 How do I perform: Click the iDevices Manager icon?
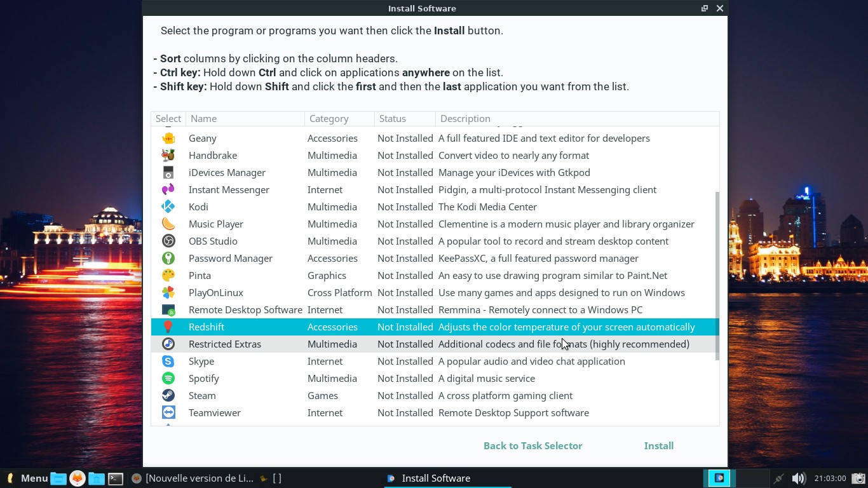tap(168, 173)
